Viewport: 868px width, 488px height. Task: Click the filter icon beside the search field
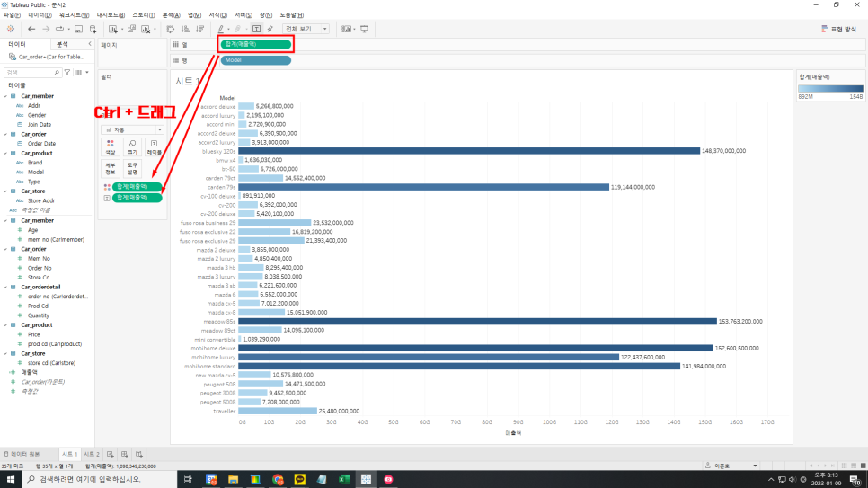click(x=67, y=72)
